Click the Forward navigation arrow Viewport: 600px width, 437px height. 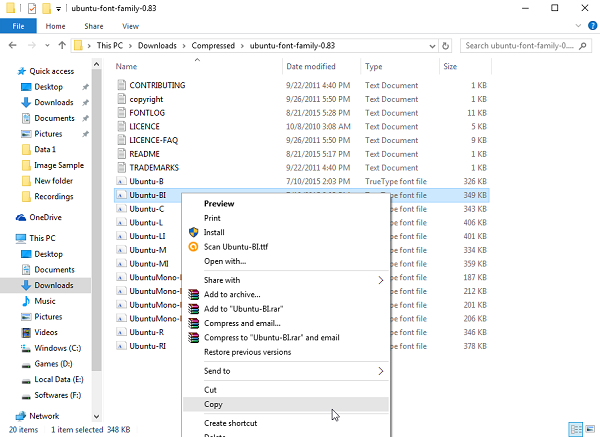pos(32,46)
